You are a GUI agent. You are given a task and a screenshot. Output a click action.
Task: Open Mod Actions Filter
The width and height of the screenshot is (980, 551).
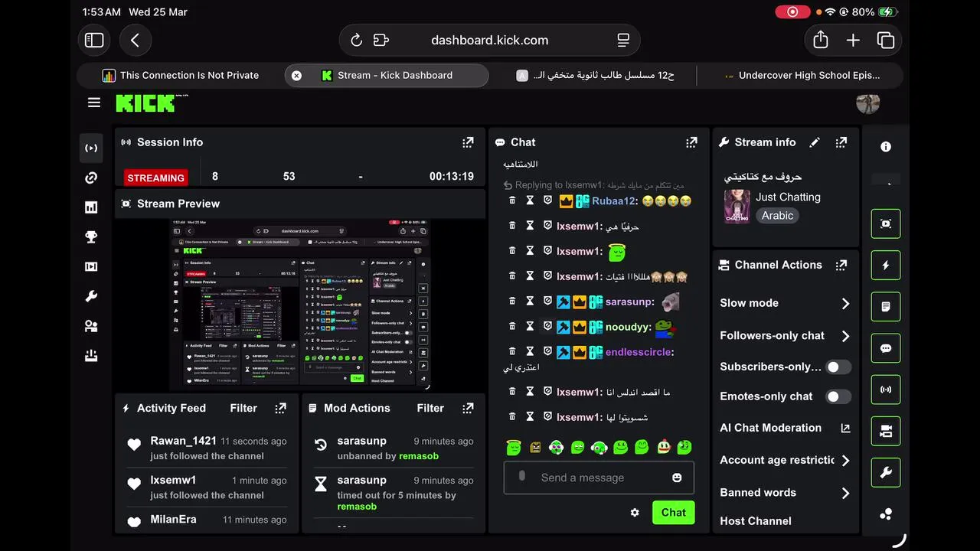pyautogui.click(x=430, y=408)
